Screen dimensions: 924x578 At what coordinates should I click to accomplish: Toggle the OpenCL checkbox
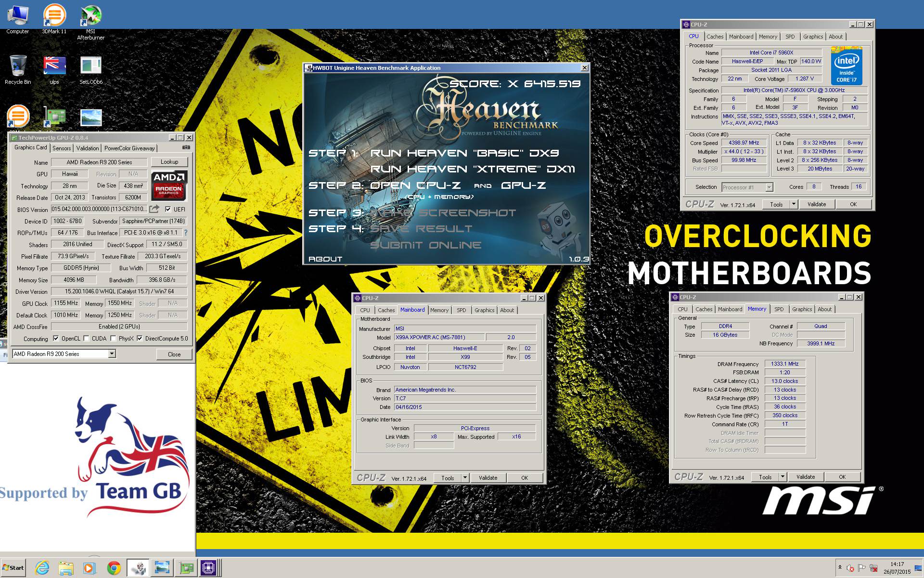tap(56, 339)
